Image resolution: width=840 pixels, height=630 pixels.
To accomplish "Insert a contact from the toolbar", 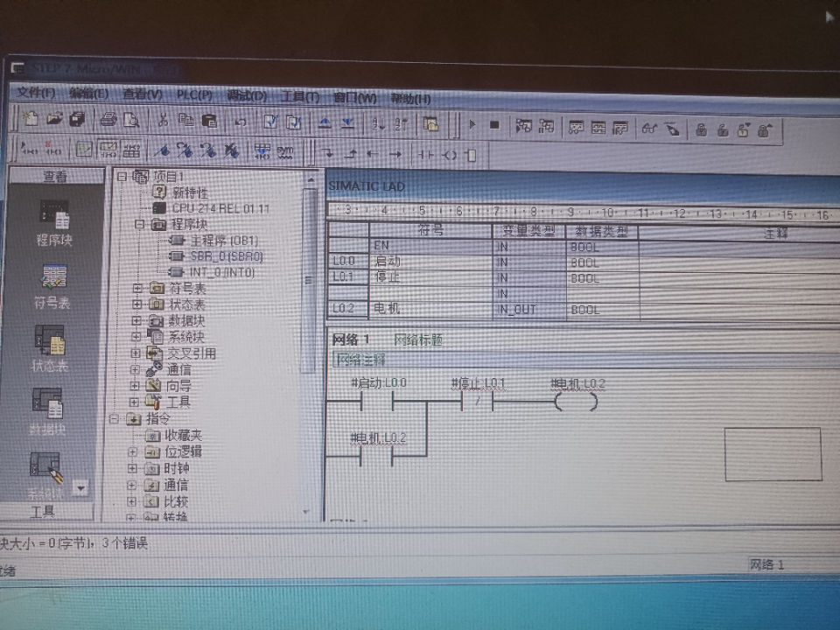I will [x=425, y=155].
